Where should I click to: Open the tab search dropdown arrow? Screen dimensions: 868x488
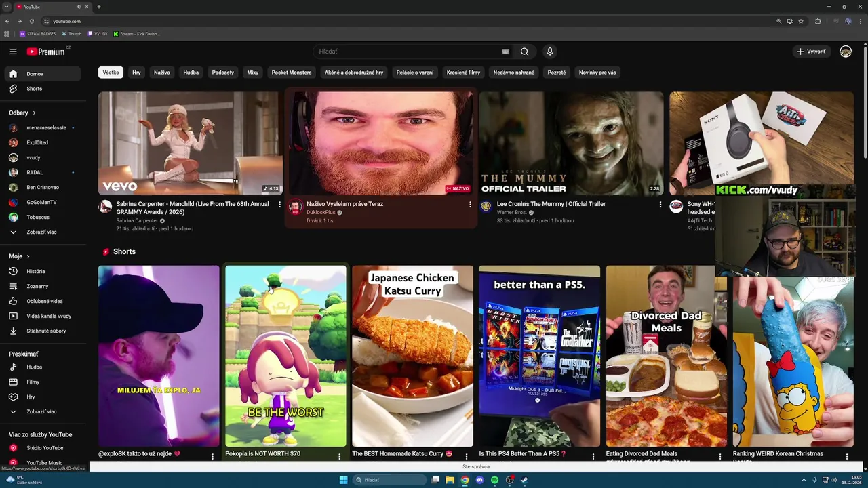coord(7,7)
